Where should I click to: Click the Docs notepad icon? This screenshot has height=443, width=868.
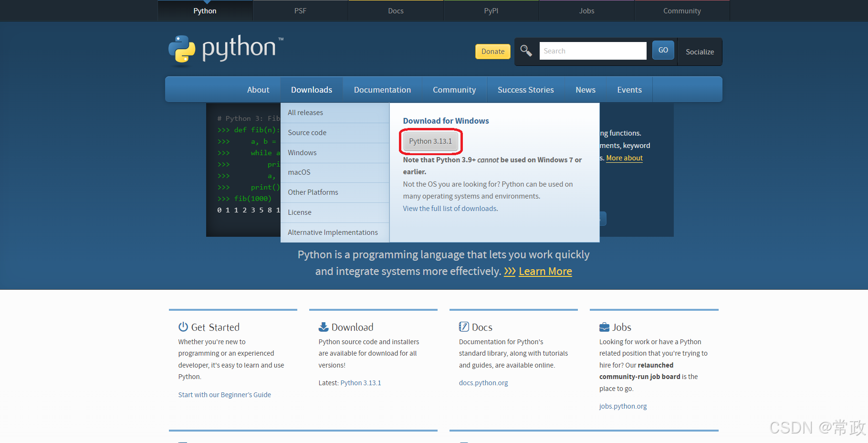464,327
